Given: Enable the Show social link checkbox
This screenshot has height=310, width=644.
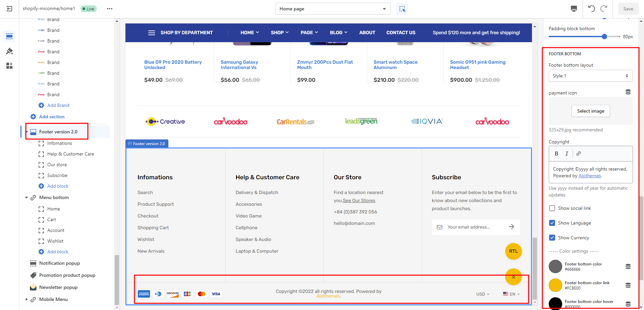Looking at the screenshot, I should 552,208.
